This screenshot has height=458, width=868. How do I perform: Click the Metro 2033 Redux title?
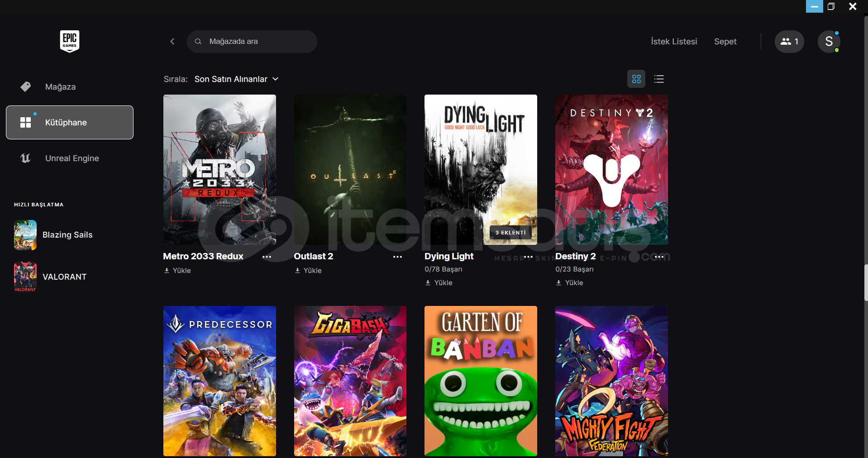click(203, 256)
